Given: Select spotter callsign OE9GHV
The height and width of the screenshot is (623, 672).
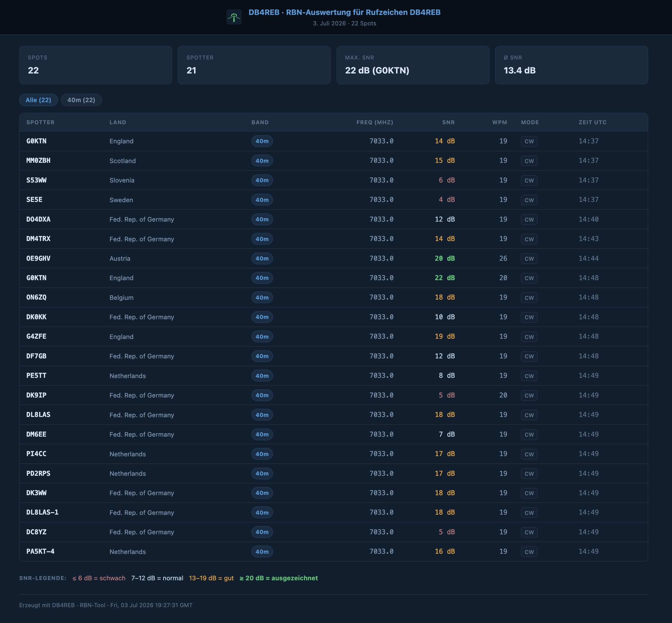Looking at the screenshot, I should pos(39,258).
